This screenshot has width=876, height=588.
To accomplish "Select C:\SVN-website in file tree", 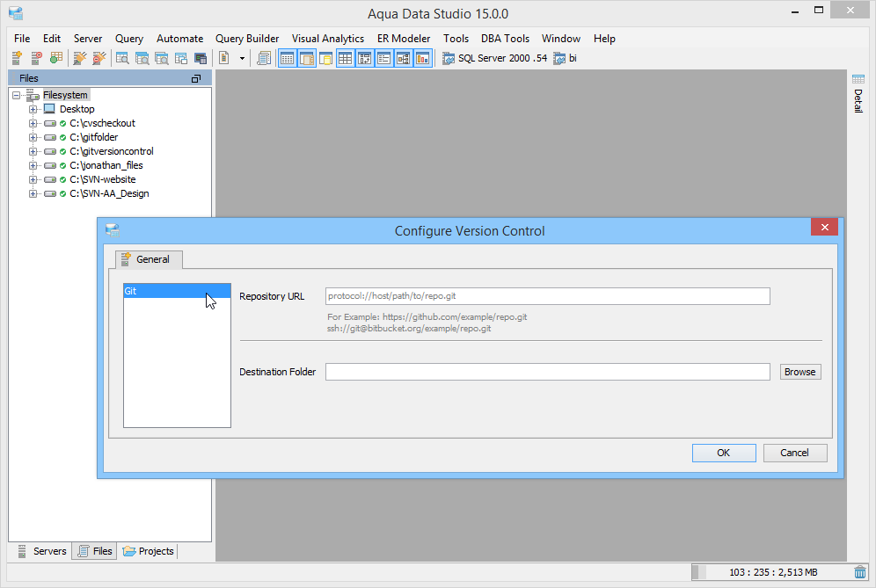I will tap(103, 179).
